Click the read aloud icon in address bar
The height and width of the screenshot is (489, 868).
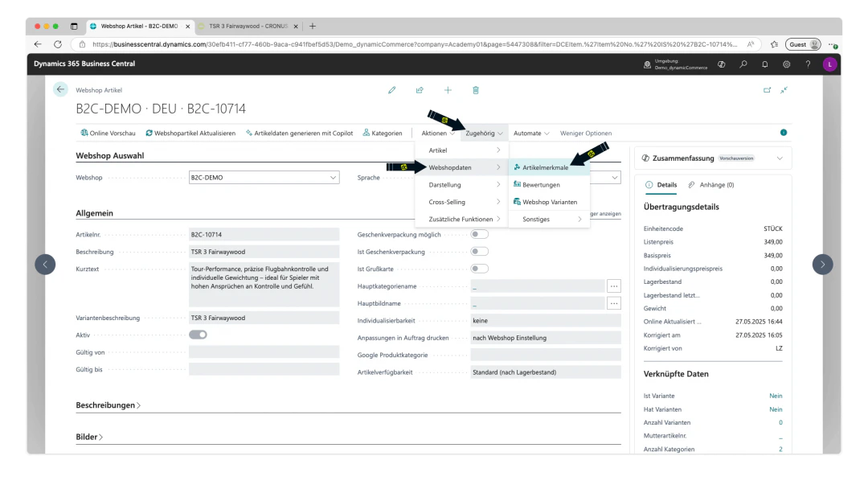click(x=751, y=44)
